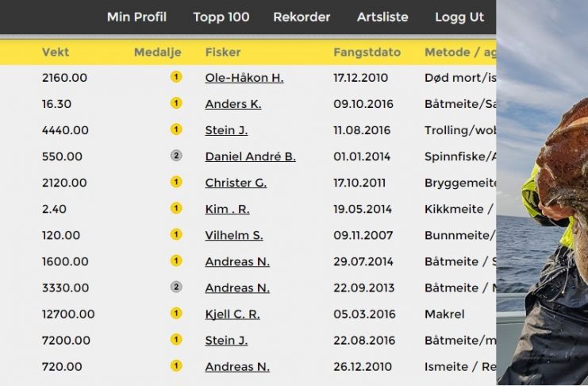Viewport: 588px width, 386px height.
Task: Open Daniel André B. profile link
Action: click(251, 156)
